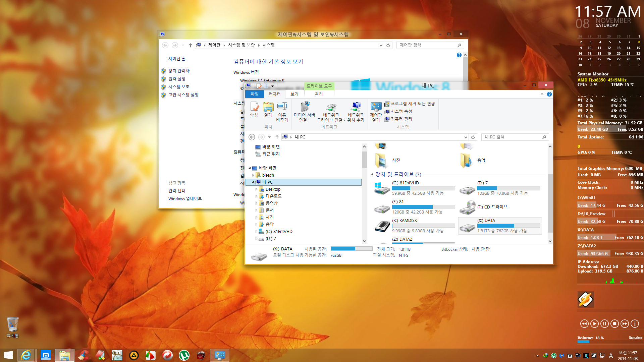The width and height of the screenshot is (644, 362).
Task: Open System properties (시스템 속성) in ribbon
Action: tap(398, 111)
